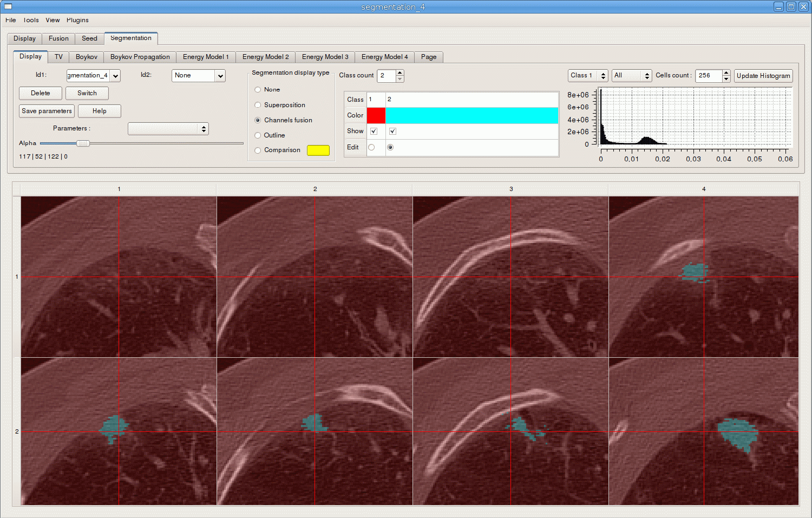
Task: Open the Energy Model 4 tab
Action: pos(384,57)
